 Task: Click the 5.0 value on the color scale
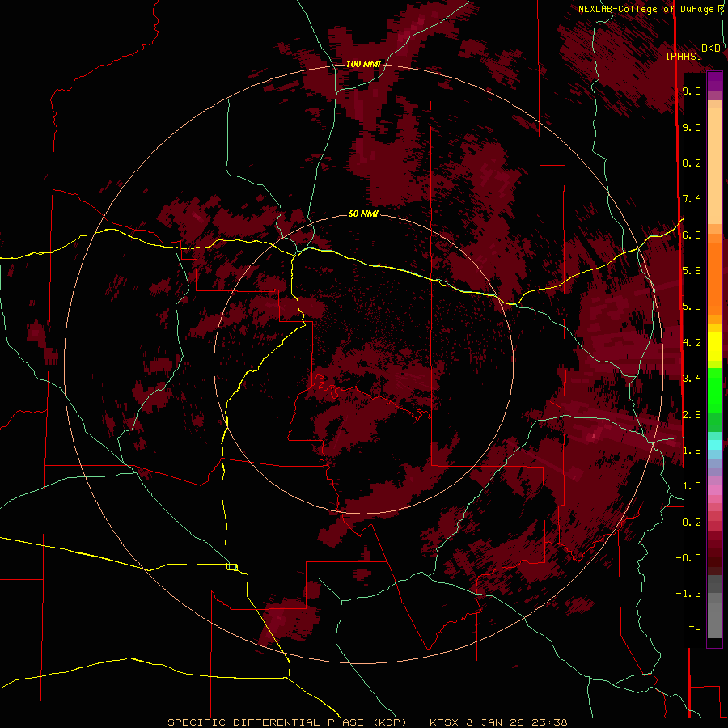pyautogui.click(x=692, y=307)
